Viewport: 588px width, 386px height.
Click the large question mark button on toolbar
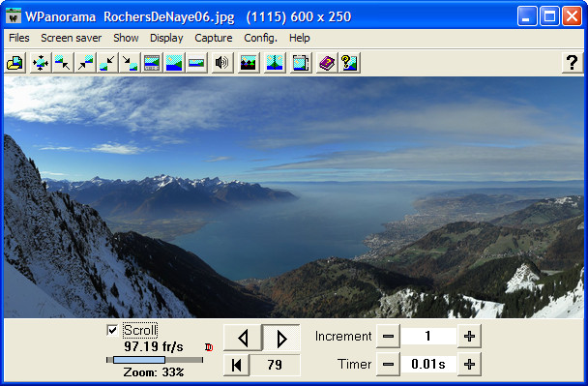(572, 63)
